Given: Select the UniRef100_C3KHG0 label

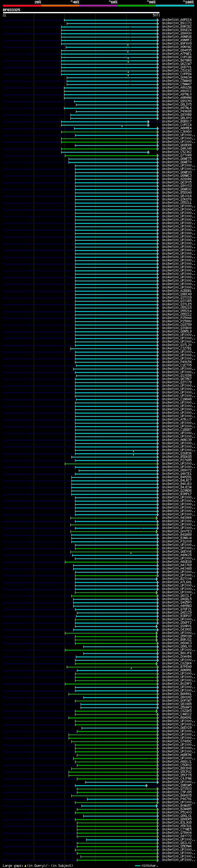Looking at the screenshot, I should pos(177,132).
